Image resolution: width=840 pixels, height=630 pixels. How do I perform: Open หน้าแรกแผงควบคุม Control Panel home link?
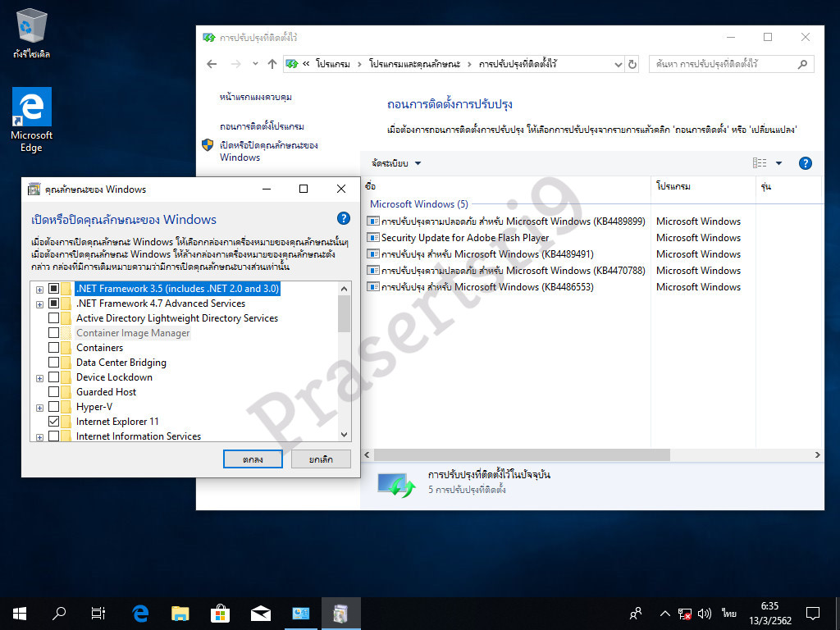pos(256,97)
